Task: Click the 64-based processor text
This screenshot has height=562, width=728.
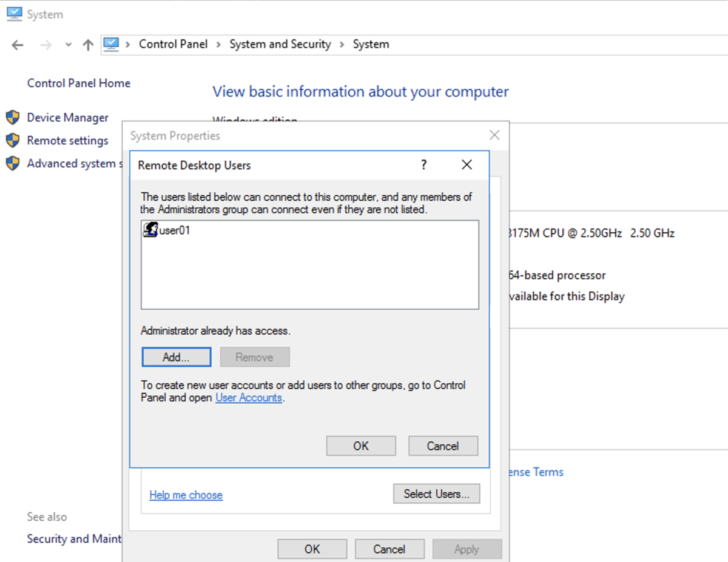Action: coord(557,275)
